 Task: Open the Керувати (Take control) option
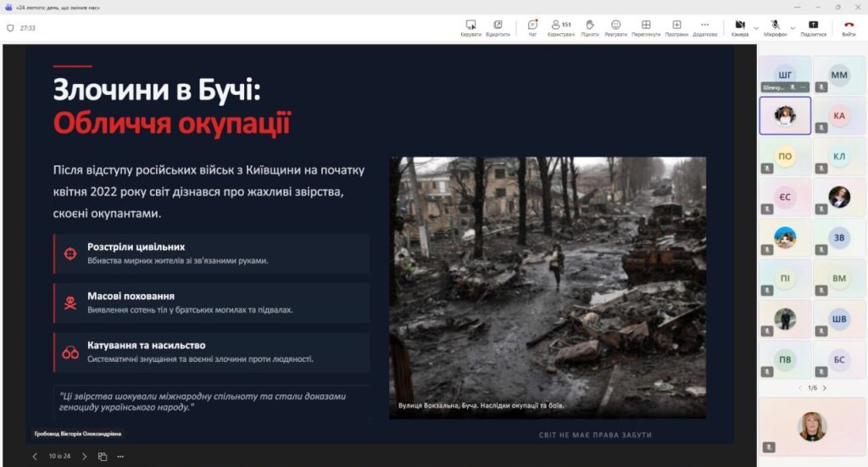pyautogui.click(x=470, y=28)
